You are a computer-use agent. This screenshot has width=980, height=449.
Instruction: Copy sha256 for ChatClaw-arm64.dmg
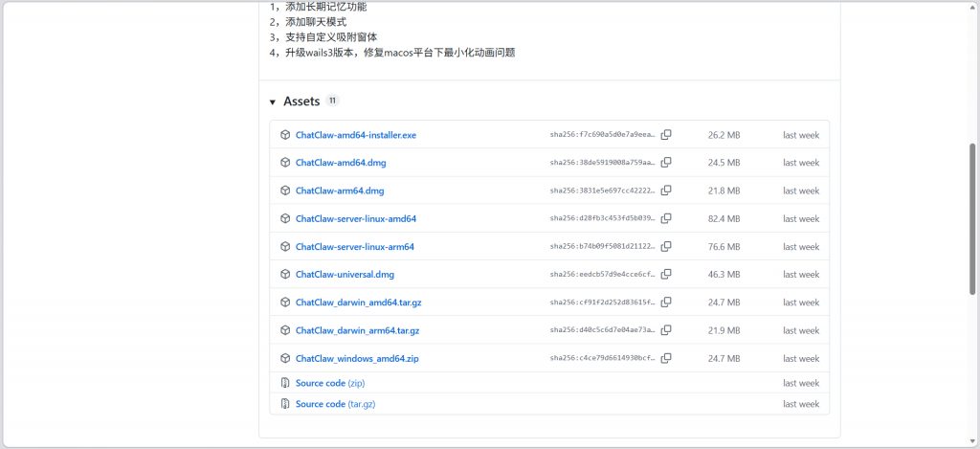point(666,191)
